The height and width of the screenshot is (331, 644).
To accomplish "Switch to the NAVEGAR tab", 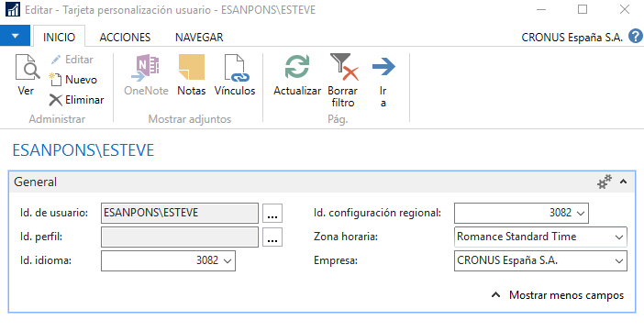I will coord(199,38).
